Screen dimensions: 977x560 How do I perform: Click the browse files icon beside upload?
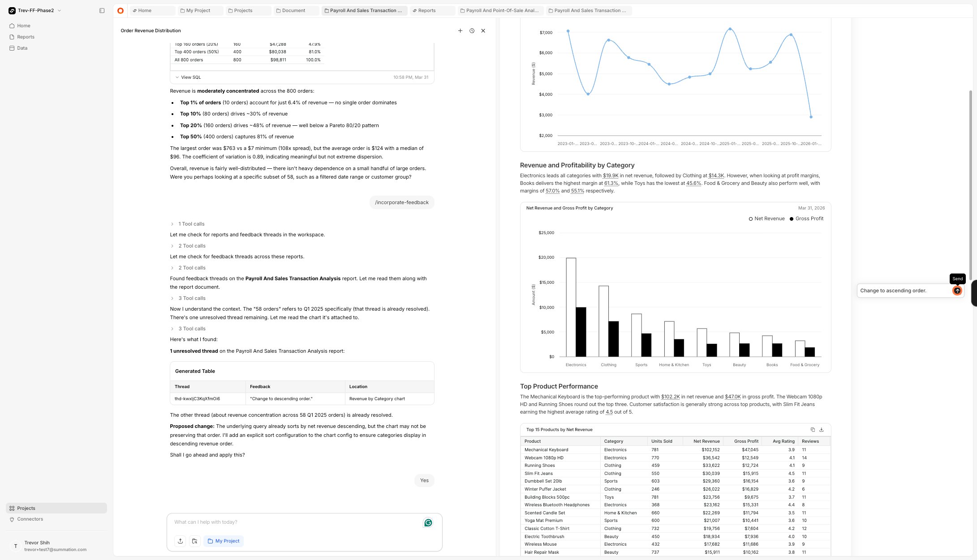click(x=194, y=541)
